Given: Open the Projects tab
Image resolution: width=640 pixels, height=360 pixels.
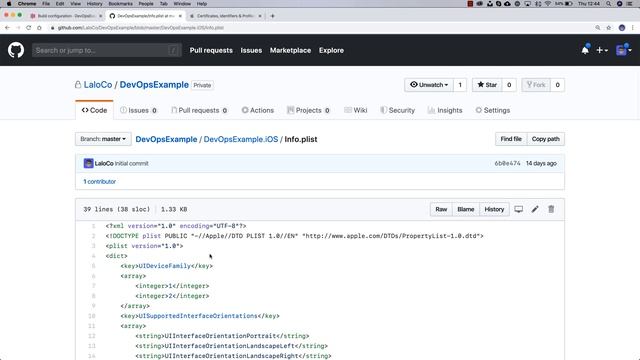Looking at the screenshot, I should (308, 110).
